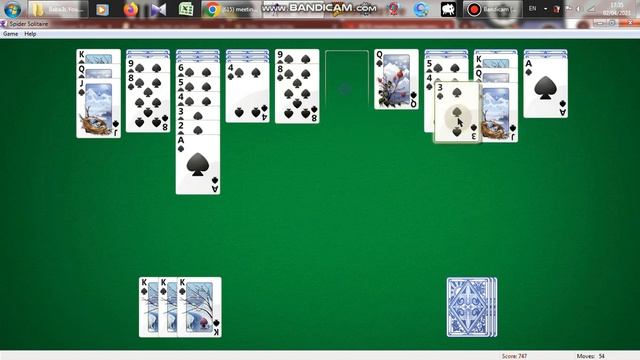Screen dimensions: 640x360
Task: Select the Queen of spades in the first column
Action: pos(98,71)
